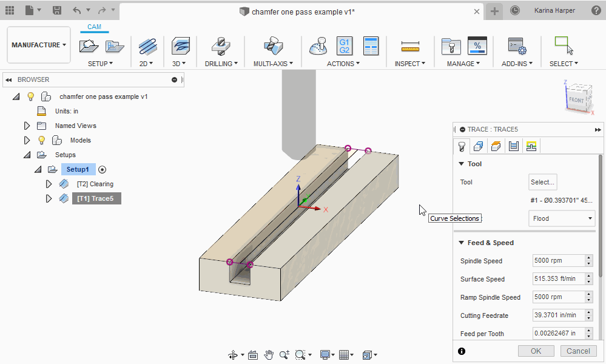Toggle visibility of the Trace5 toolpath

[64, 198]
